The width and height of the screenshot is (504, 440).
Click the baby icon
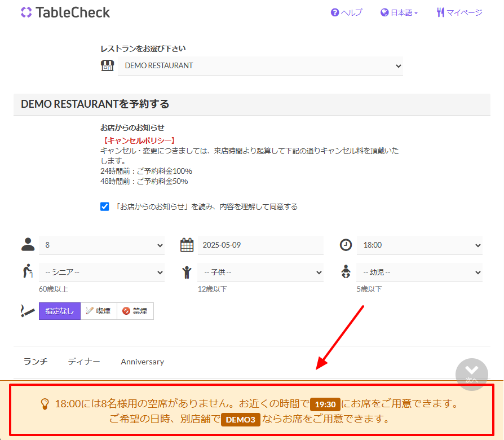346,271
